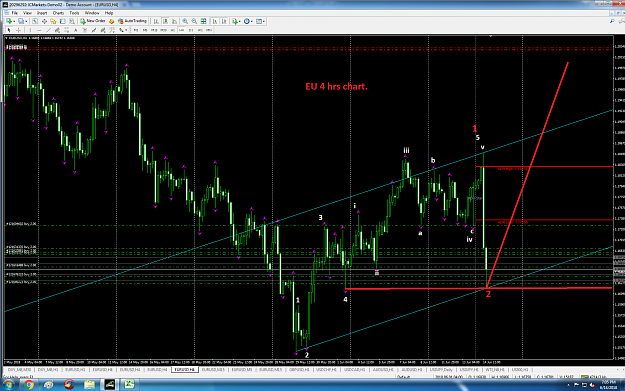
Task: Open the File menu
Action: [x=14, y=13]
